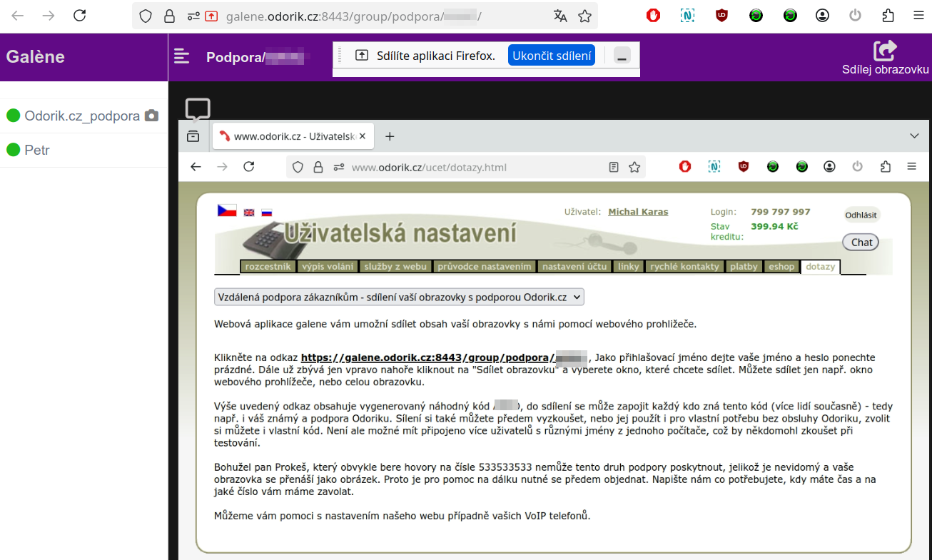Screen dimensions: 932x560
Task: Open the Galène chat bubble icon
Action: pos(198,110)
